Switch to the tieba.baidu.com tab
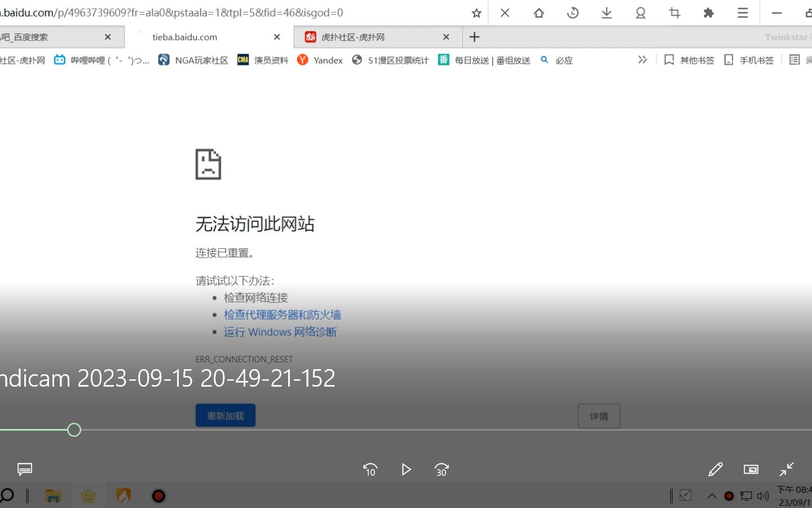The image size is (812, 508). (209, 37)
